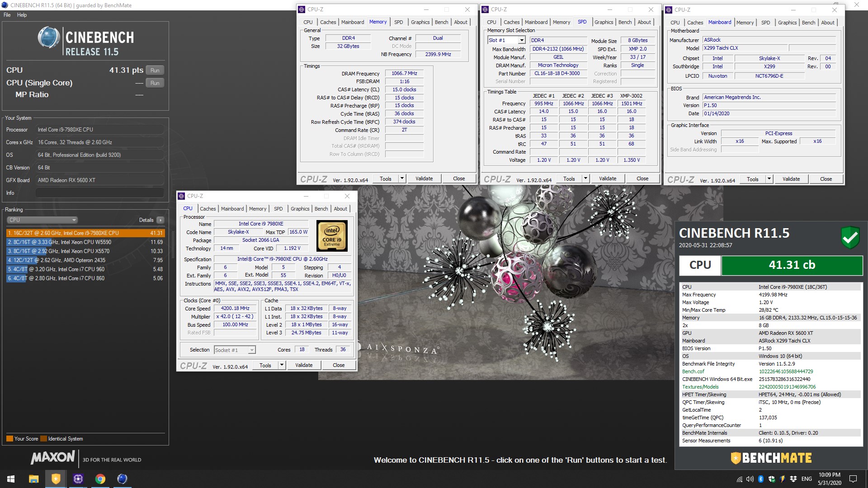The height and width of the screenshot is (488, 868).
Task: Click the Cinebench Release 11.5 logo sphere
Action: [x=49, y=38]
